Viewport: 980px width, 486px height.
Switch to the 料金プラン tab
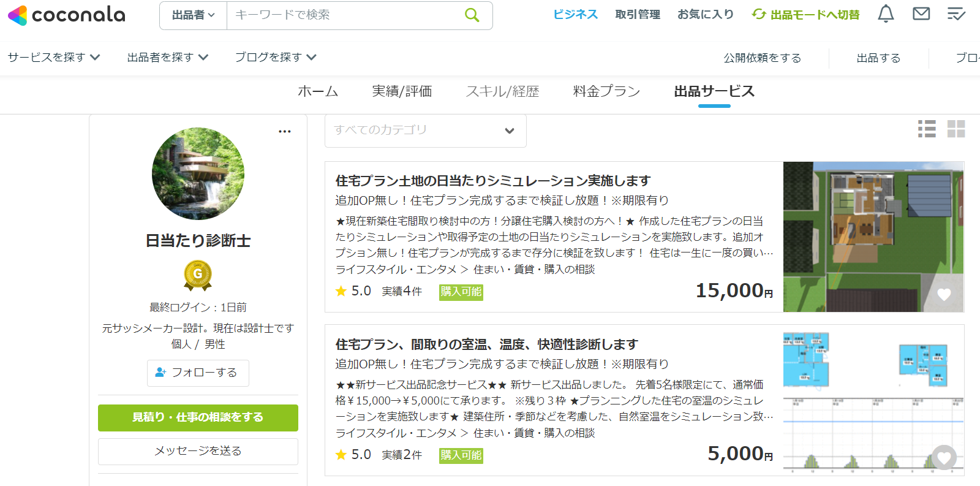(606, 92)
